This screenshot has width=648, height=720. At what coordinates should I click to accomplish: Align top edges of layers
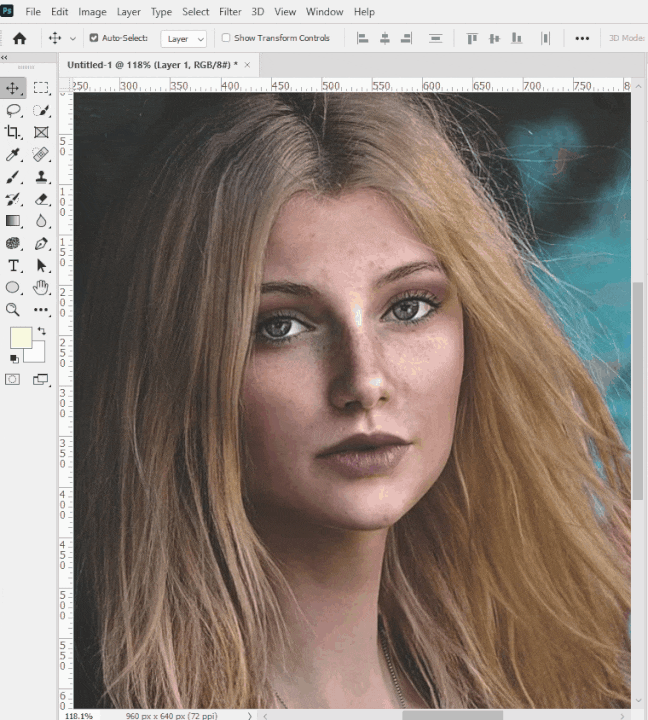472,39
